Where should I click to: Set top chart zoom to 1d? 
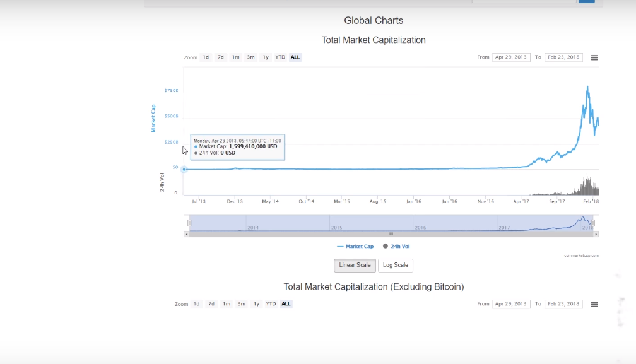click(x=206, y=57)
